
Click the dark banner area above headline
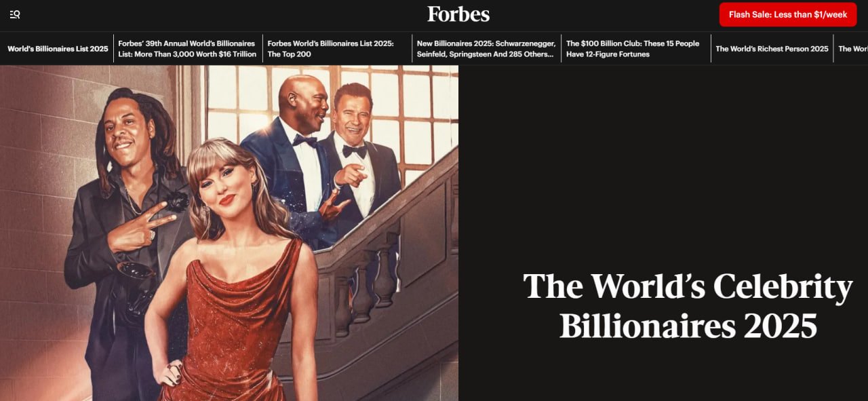663,163
